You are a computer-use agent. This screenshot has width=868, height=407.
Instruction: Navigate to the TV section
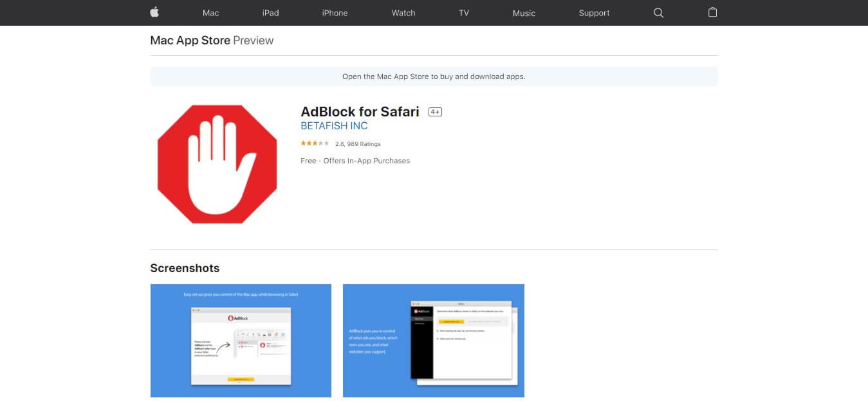(464, 13)
